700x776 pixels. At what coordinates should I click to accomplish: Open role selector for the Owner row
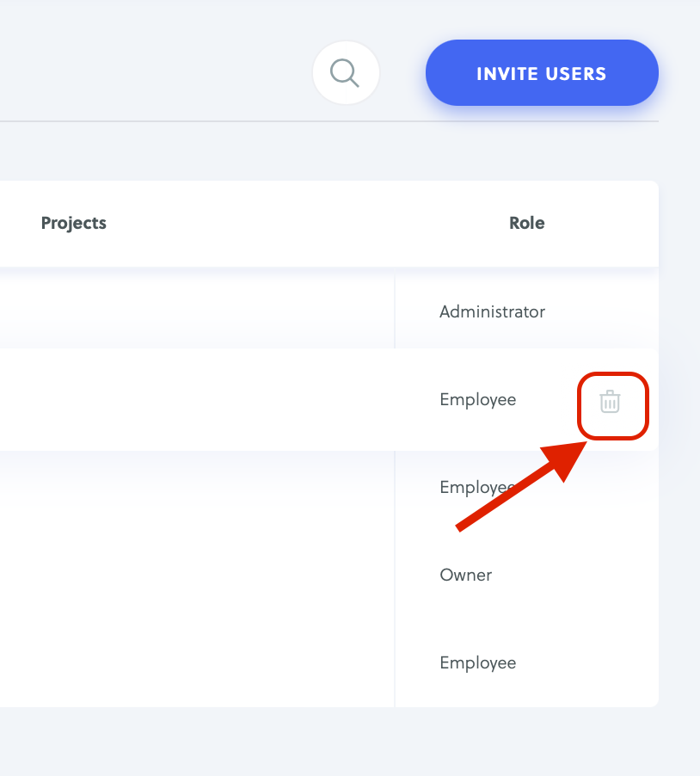click(x=465, y=575)
